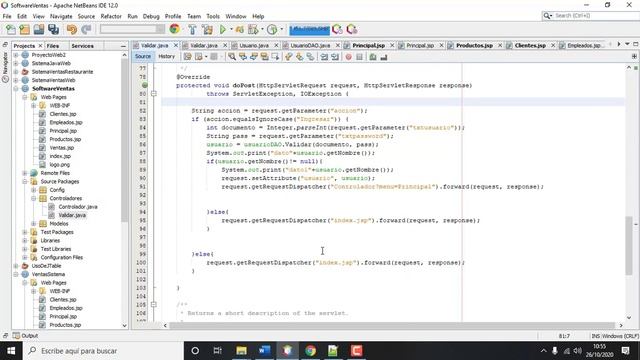Open the Output panel button
The image size is (640, 360).
(25, 336)
